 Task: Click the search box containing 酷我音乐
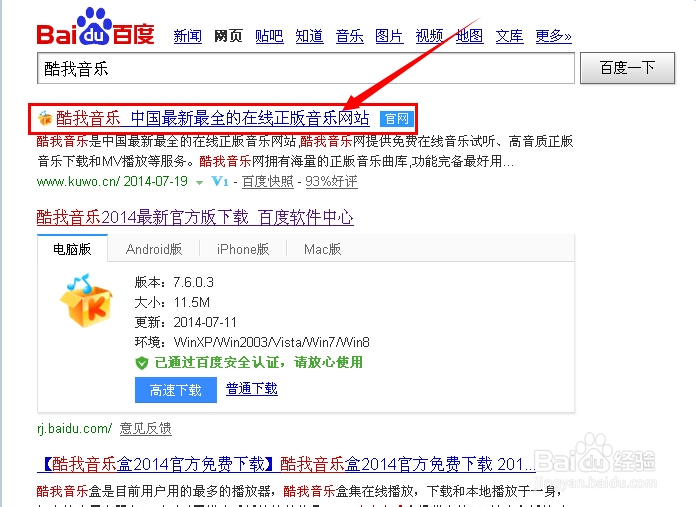point(306,68)
